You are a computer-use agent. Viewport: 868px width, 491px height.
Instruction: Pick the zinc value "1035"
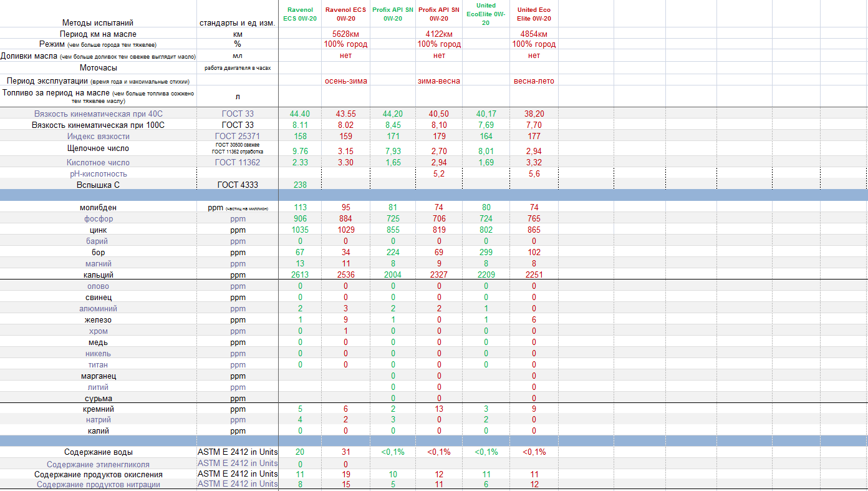point(299,230)
